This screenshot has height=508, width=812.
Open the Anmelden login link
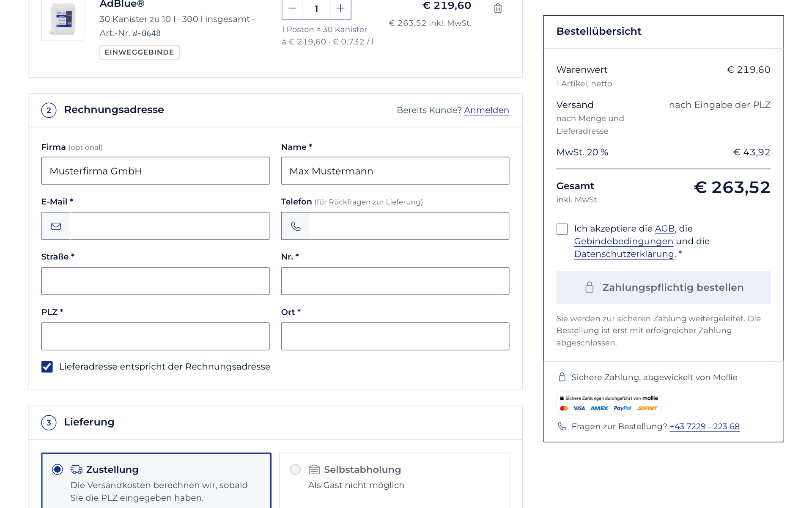(486, 110)
